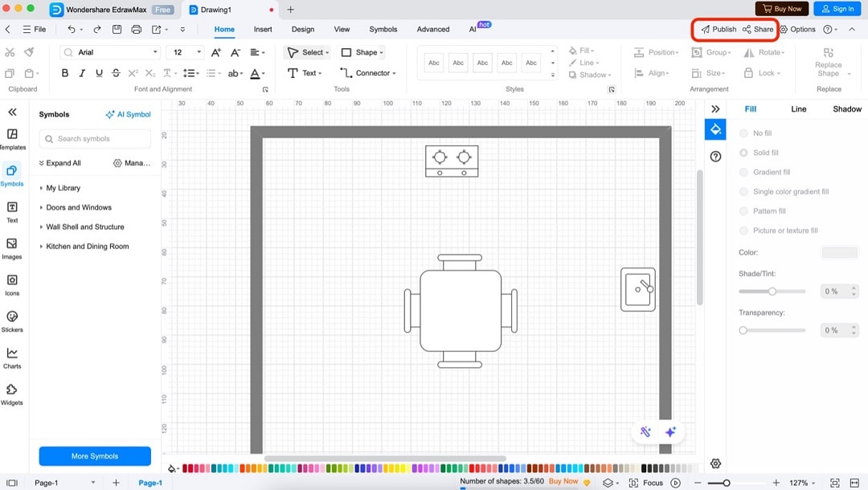Apply Strikethrough formatting
This screenshot has height=490, width=868.
point(116,73)
